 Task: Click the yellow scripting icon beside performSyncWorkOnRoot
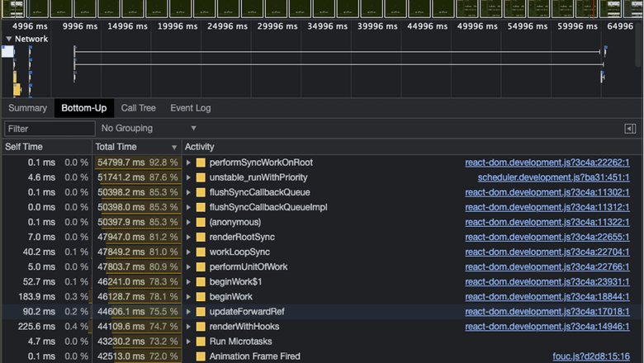[x=201, y=163]
